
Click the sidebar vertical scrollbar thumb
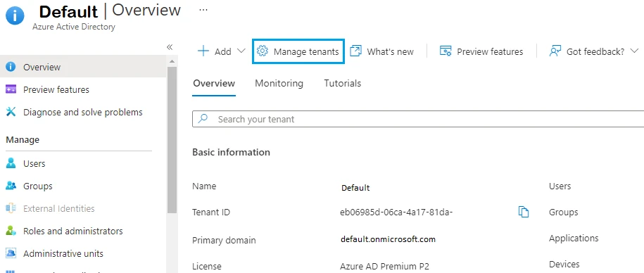(172, 139)
